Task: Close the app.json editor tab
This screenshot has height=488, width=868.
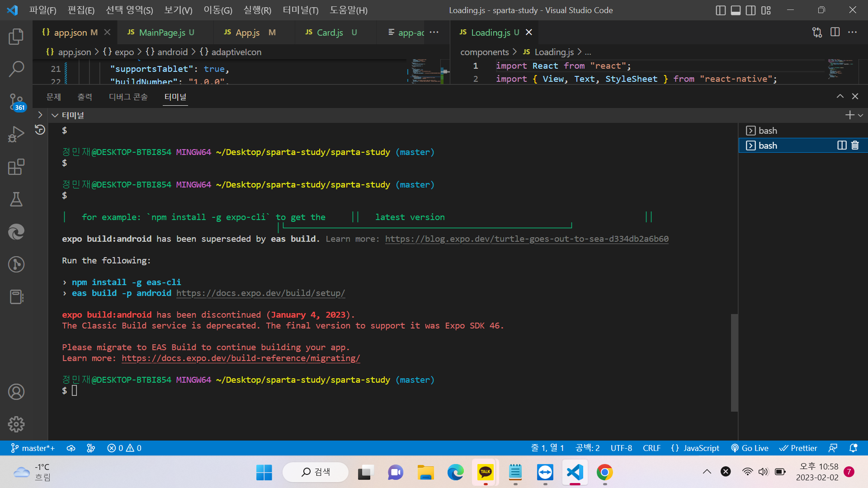Action: [107, 32]
